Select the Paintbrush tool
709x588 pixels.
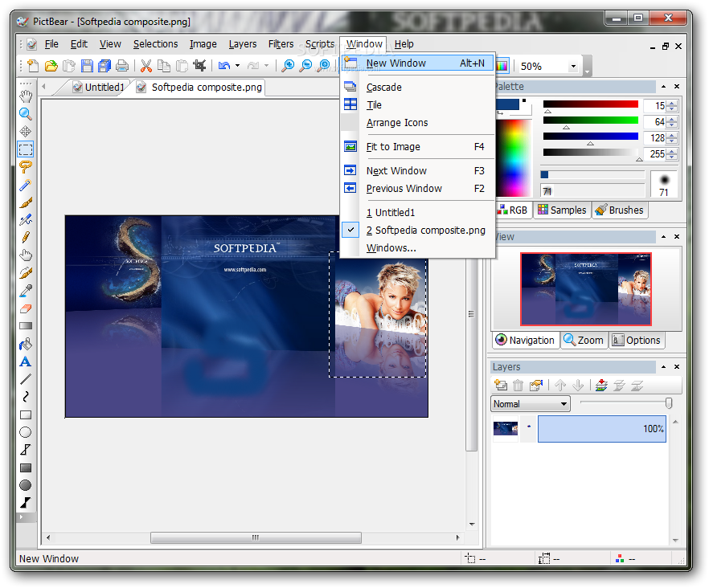point(26,202)
